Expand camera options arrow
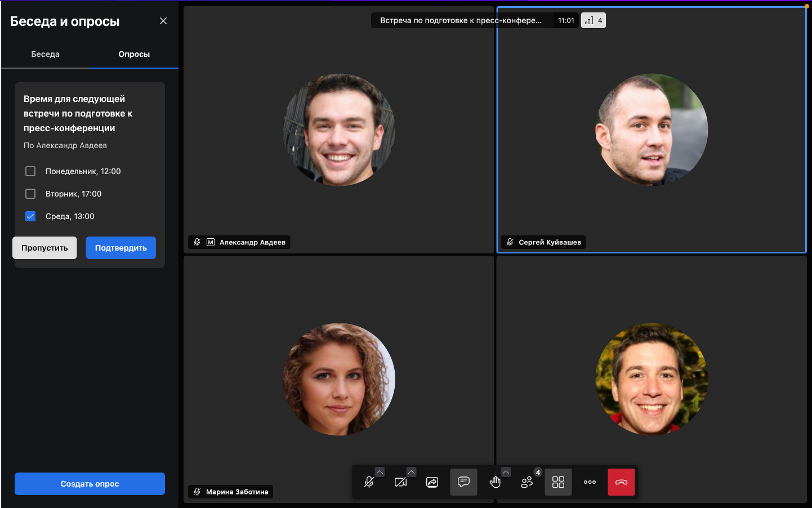The height and width of the screenshot is (508, 812). pyautogui.click(x=412, y=473)
